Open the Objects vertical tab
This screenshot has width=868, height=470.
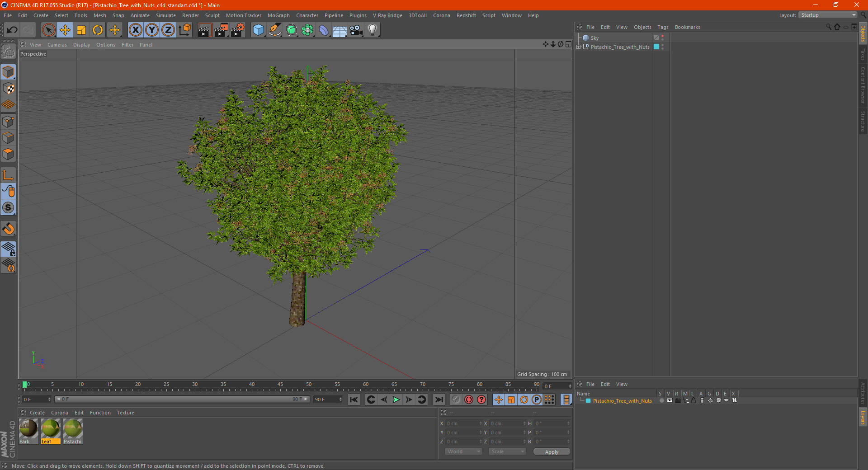coord(863,33)
